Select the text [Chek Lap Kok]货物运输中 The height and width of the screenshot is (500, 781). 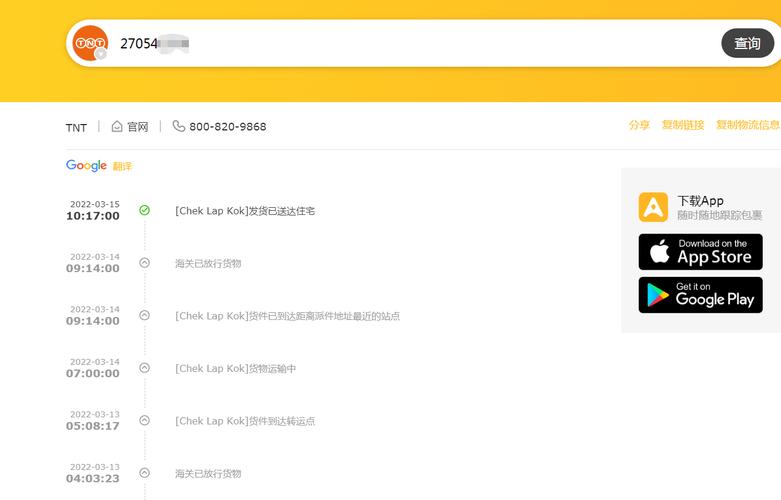point(235,369)
